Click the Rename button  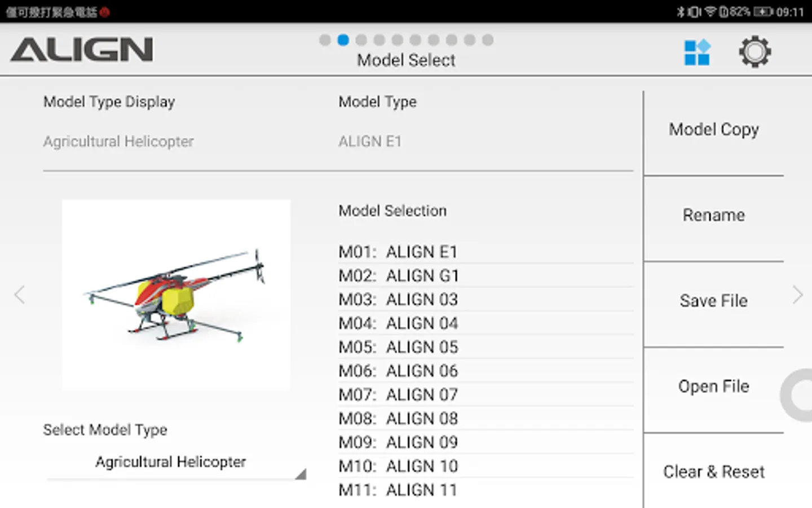pyautogui.click(x=714, y=216)
